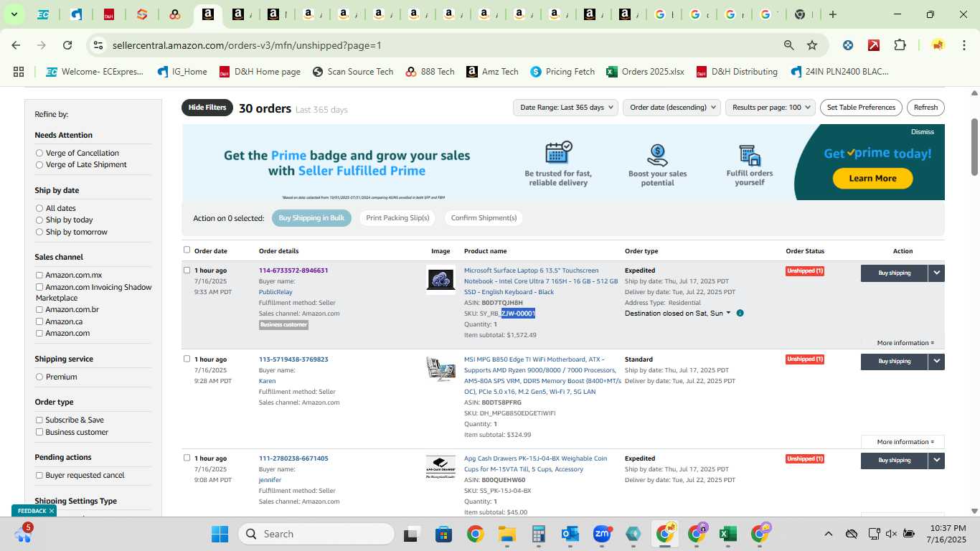Open Results per page dropdown
Image resolution: width=980 pixels, height=551 pixels.
[x=770, y=108]
